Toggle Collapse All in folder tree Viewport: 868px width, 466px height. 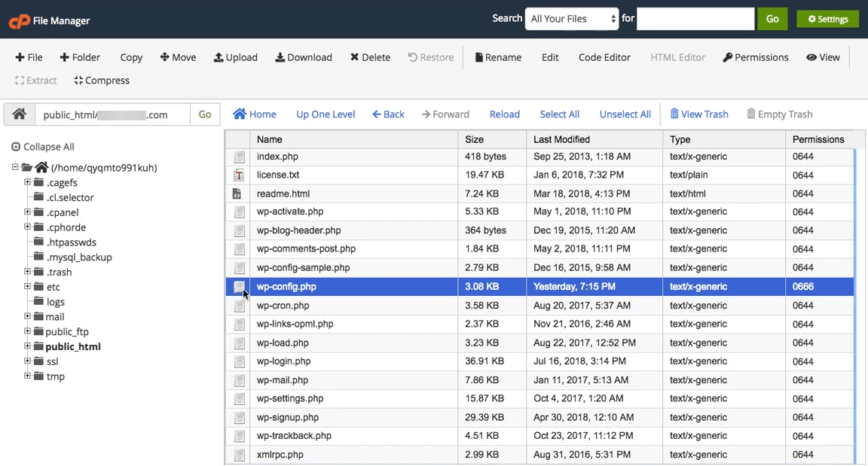[43, 147]
